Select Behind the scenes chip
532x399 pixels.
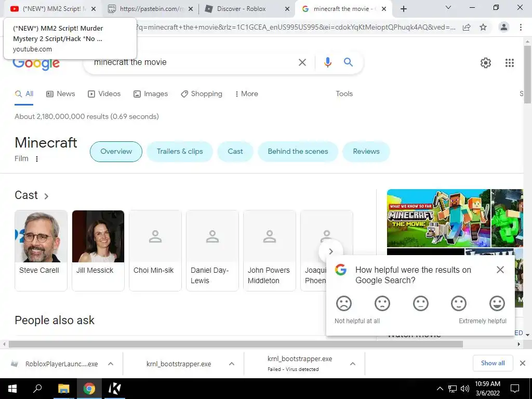298,152
